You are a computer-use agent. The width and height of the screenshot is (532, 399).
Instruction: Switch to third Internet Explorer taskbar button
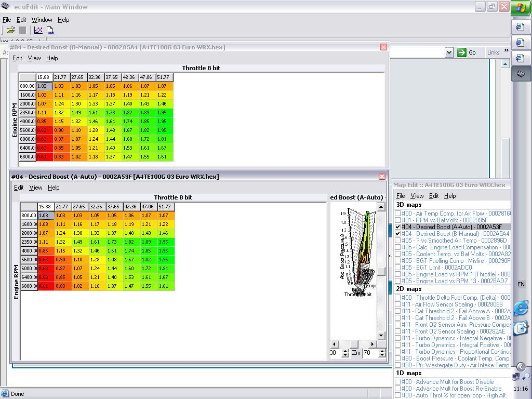[x=521, y=58]
